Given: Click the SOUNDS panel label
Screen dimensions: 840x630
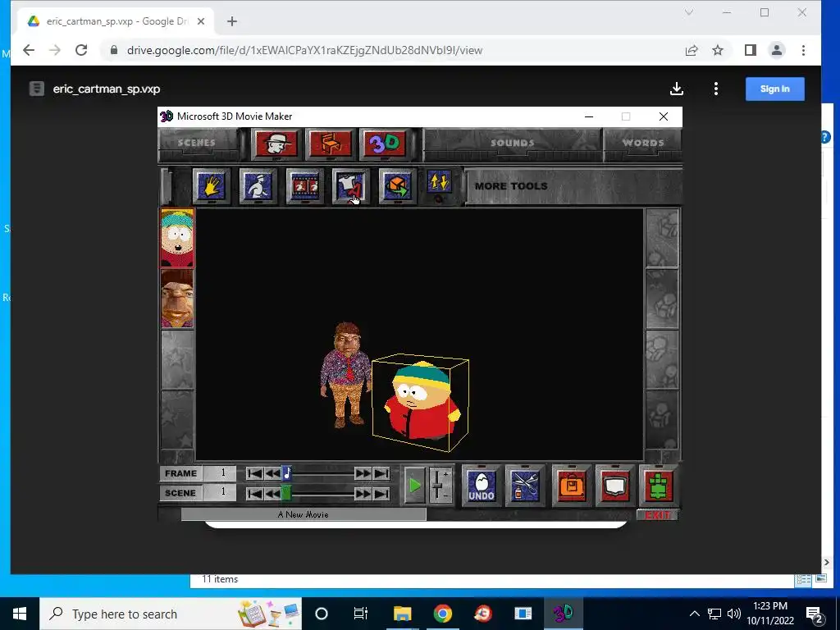Looking at the screenshot, I should click(512, 143).
